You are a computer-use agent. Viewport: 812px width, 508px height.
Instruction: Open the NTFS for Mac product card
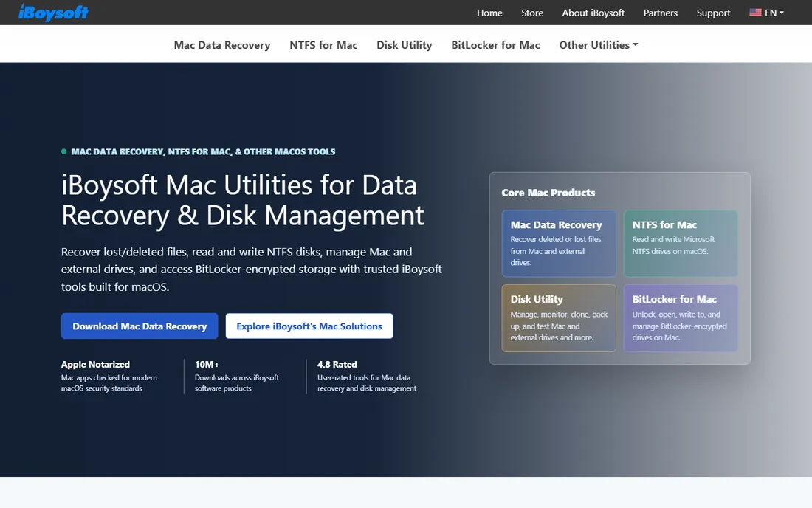coord(681,244)
